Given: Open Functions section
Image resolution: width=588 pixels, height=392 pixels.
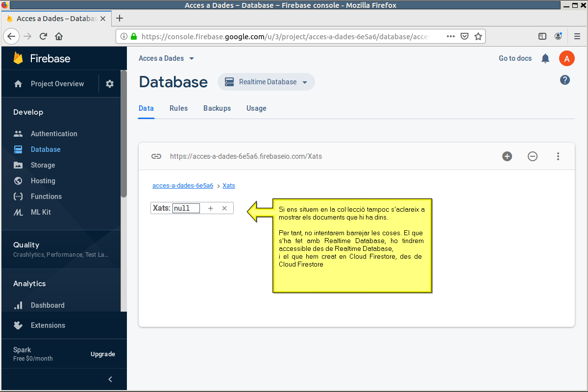Looking at the screenshot, I should [46, 196].
